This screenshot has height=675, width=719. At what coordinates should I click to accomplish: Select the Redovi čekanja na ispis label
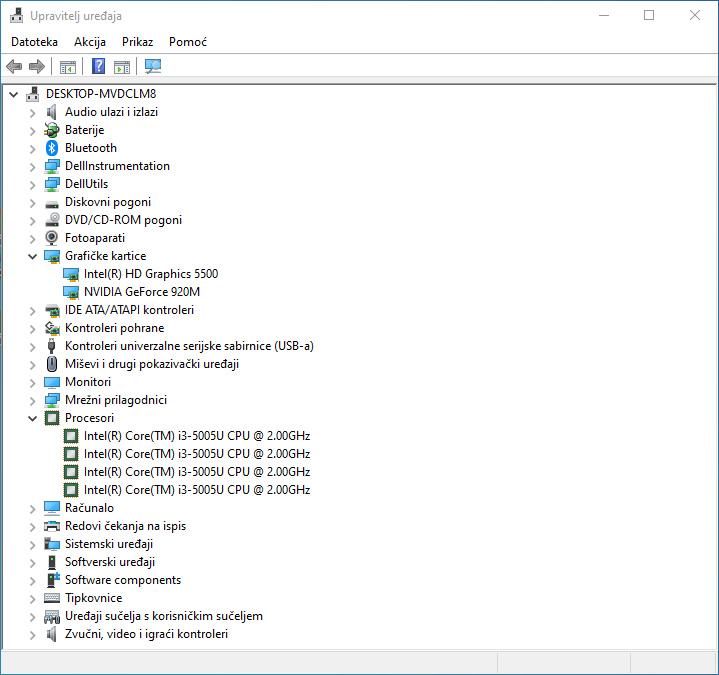pyautogui.click(x=126, y=526)
